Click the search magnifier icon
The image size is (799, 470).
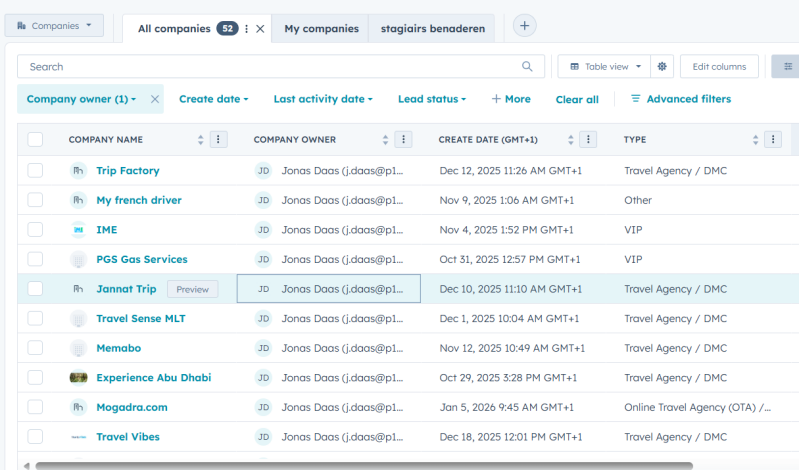(527, 67)
